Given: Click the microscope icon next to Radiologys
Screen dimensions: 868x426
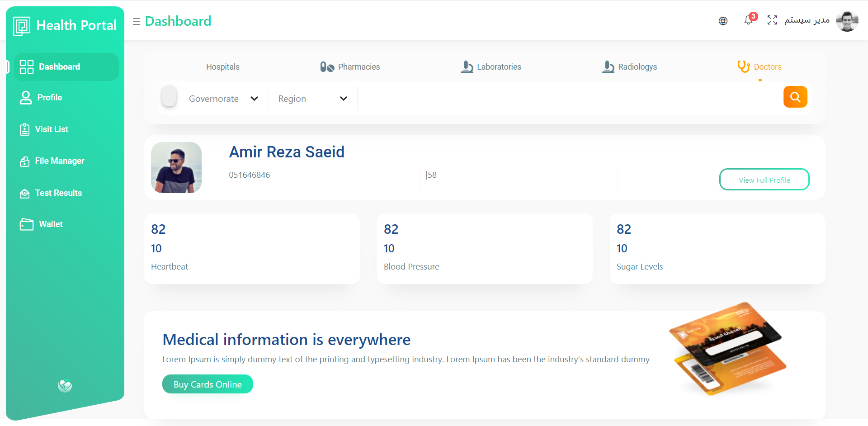Looking at the screenshot, I should tap(608, 67).
